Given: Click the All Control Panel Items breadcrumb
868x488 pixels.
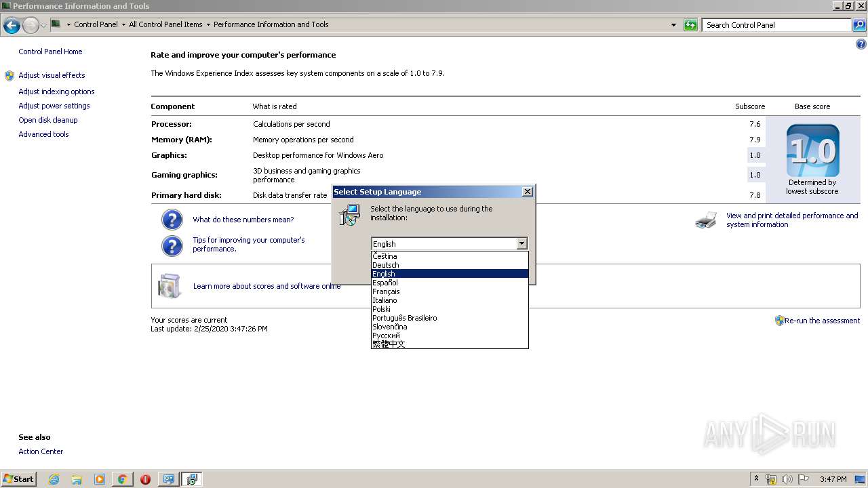Looking at the screenshot, I should coord(165,24).
